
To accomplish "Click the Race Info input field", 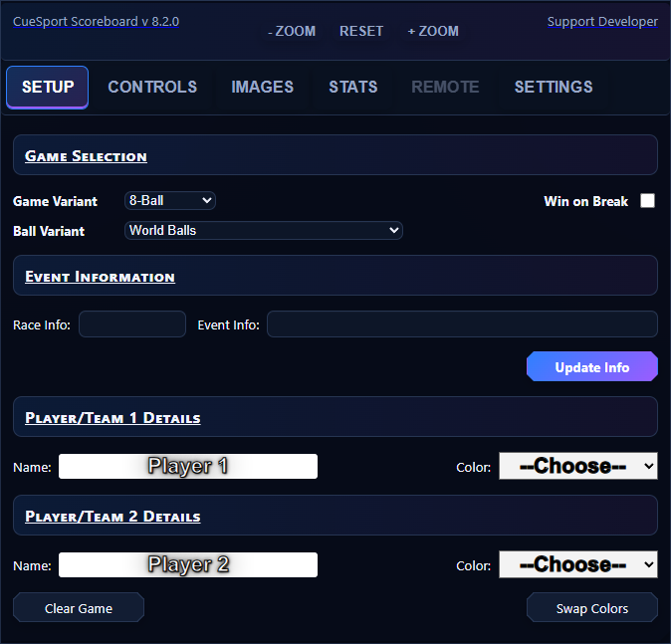I will coord(132,324).
